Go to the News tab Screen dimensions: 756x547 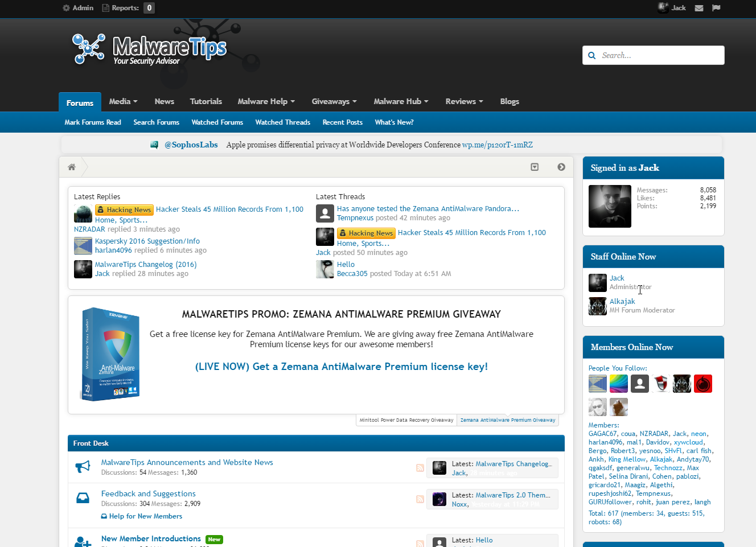[x=165, y=101]
